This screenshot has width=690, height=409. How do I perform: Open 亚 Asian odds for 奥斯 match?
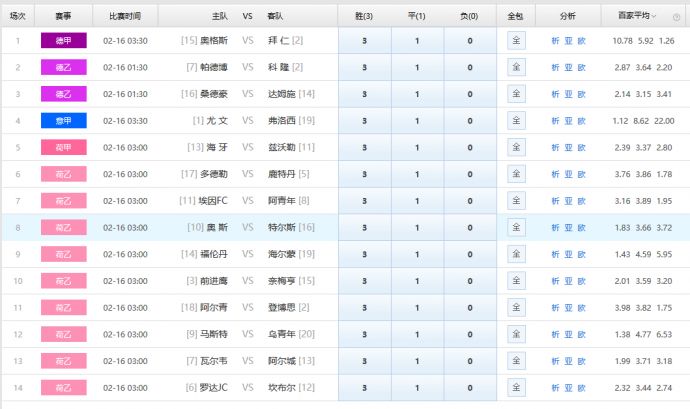569,228
